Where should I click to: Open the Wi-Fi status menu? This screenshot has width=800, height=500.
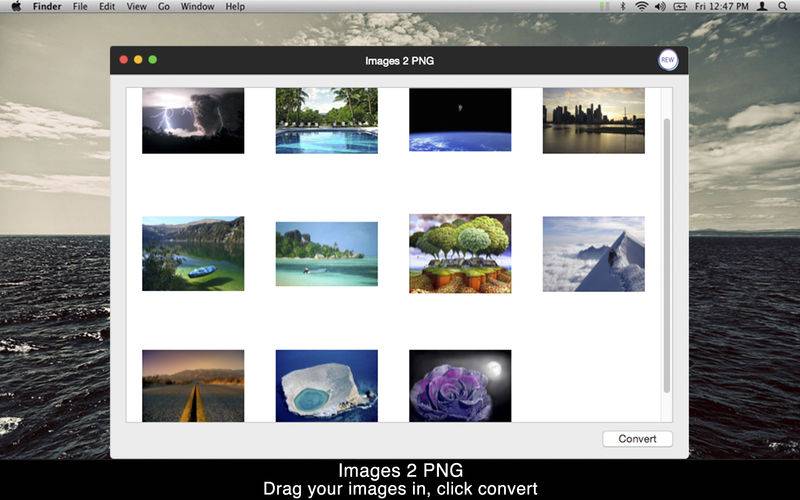(641, 6)
